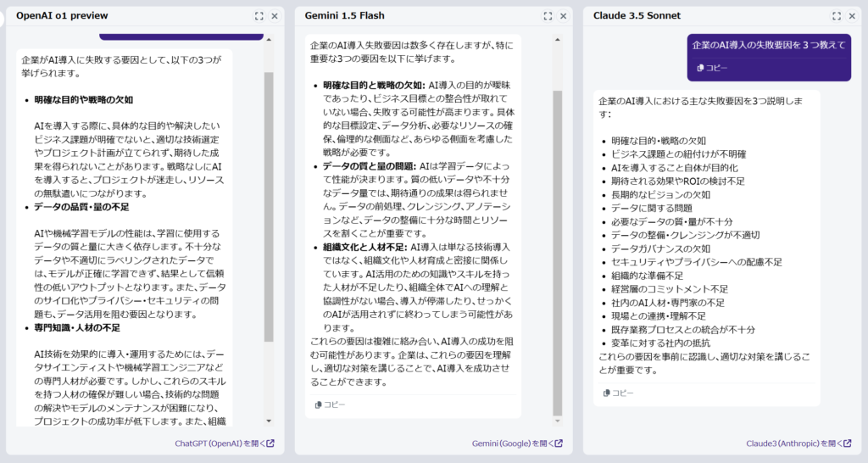868x463 pixels.
Task: Enlarge the Claude 3.5 Sonnet panel
Action: pos(837,16)
